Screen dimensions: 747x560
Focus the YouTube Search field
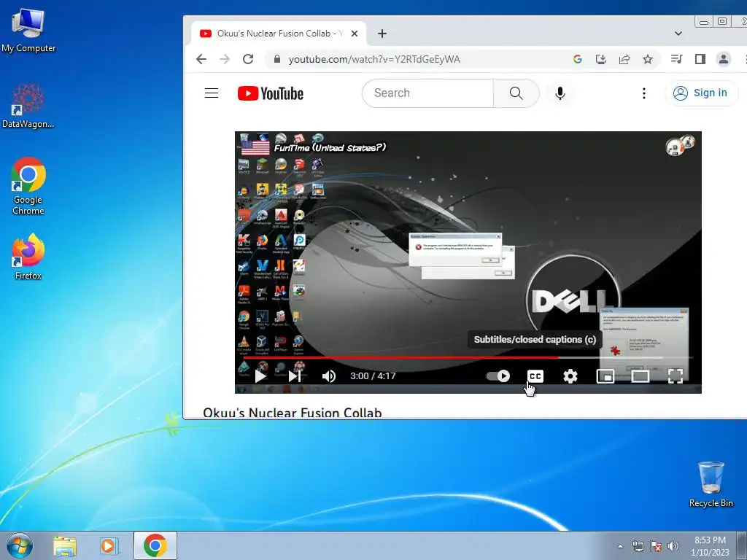427,93
